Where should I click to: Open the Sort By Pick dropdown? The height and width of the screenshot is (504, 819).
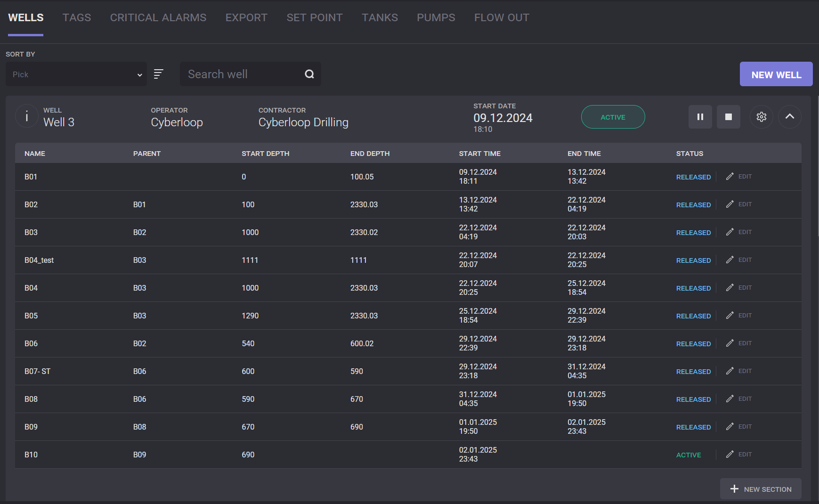click(x=76, y=74)
